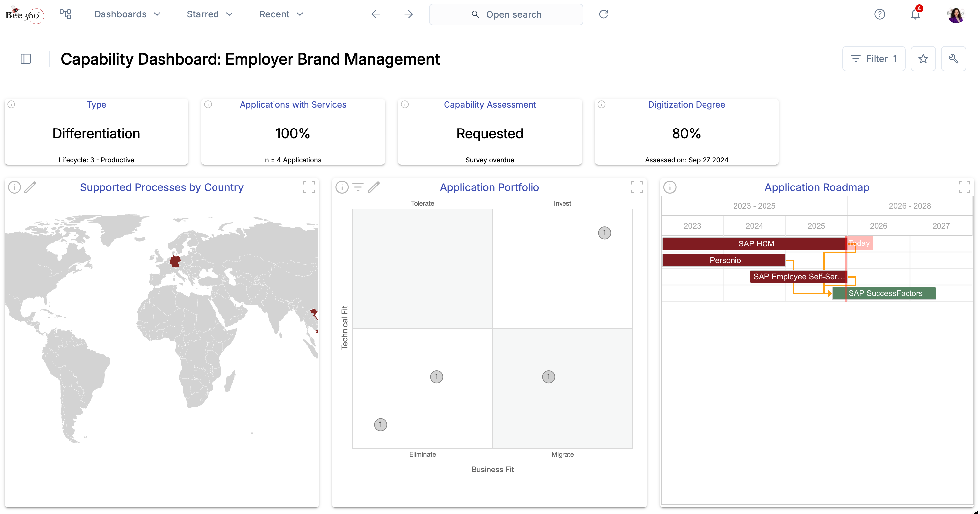The image size is (980, 514).
Task: Open the Filter panel showing one active filter
Action: [x=874, y=59]
